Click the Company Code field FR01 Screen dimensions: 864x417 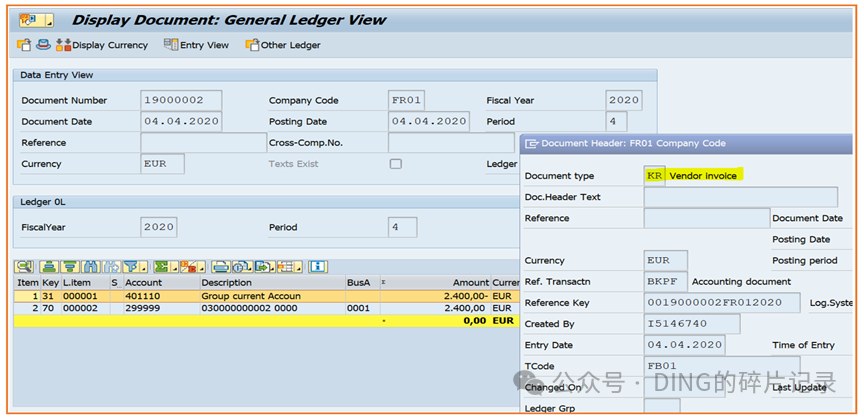pos(407,100)
